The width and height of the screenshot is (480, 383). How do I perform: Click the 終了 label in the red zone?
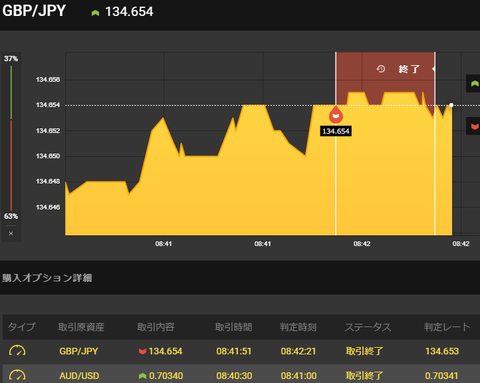(x=409, y=69)
